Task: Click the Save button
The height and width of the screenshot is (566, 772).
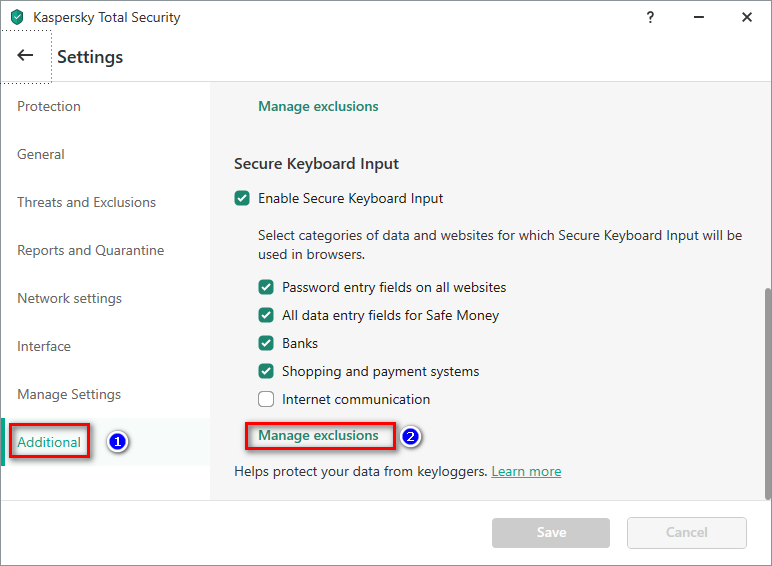Action: (551, 533)
